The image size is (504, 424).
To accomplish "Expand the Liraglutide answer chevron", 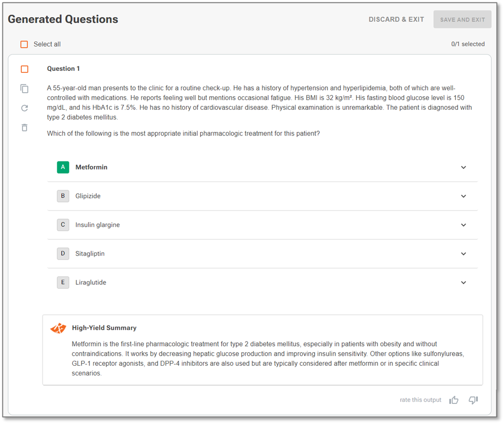I will (x=464, y=282).
